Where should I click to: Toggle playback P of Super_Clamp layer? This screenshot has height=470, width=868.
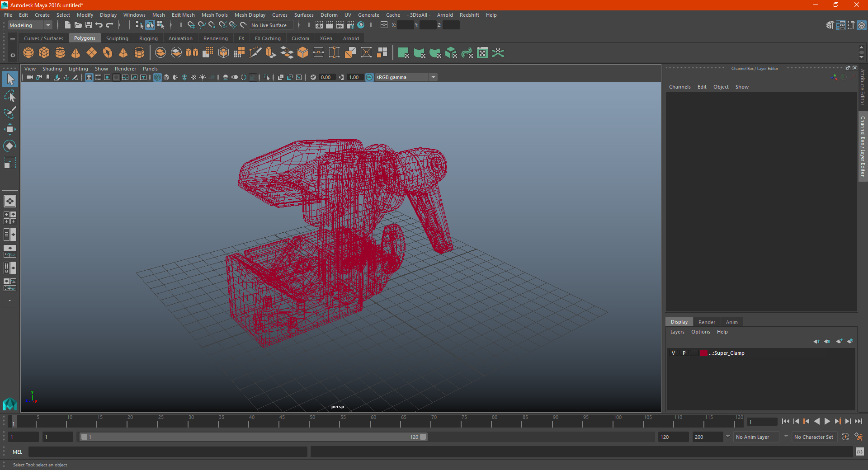(x=684, y=353)
